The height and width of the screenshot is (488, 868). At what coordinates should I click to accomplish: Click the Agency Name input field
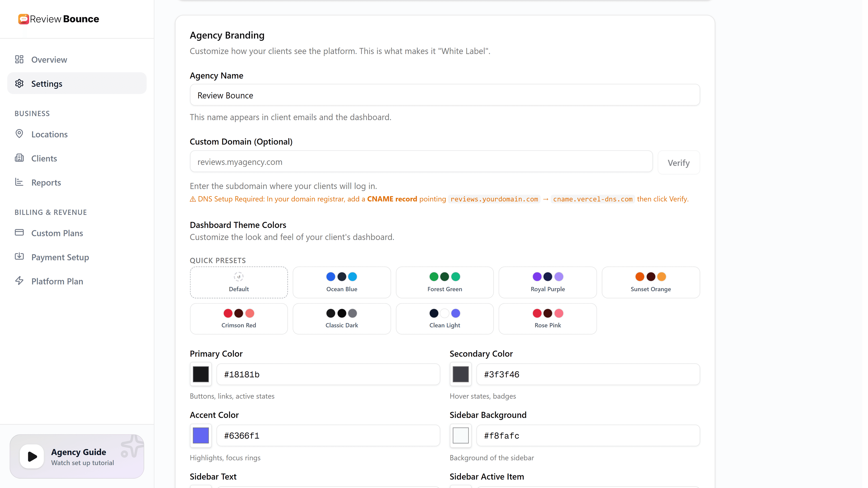pos(445,95)
